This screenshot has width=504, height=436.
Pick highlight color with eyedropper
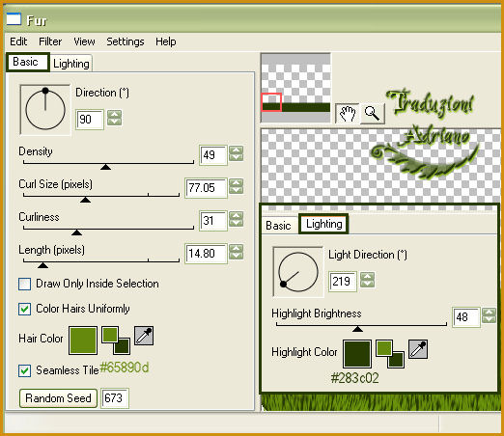pyautogui.click(x=418, y=349)
